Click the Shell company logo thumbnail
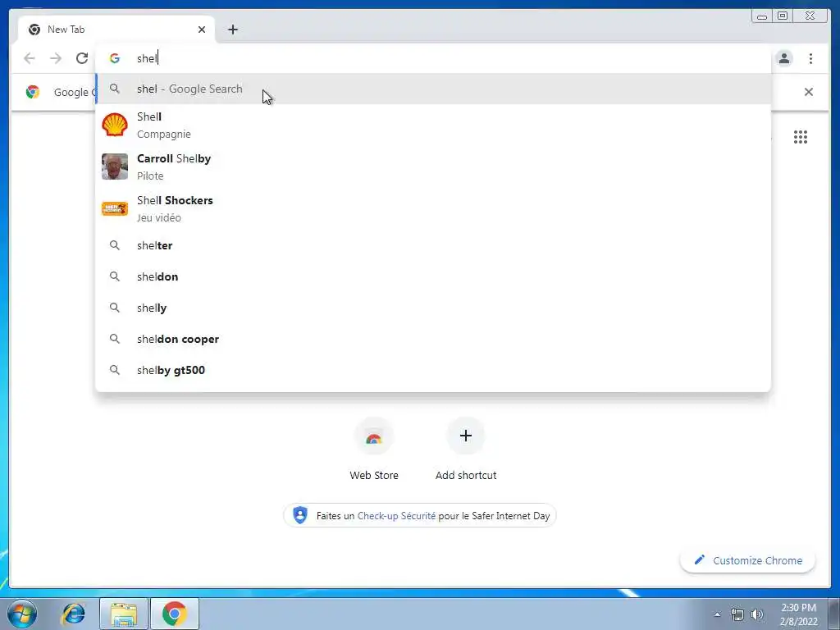840x630 pixels. pyautogui.click(x=115, y=125)
